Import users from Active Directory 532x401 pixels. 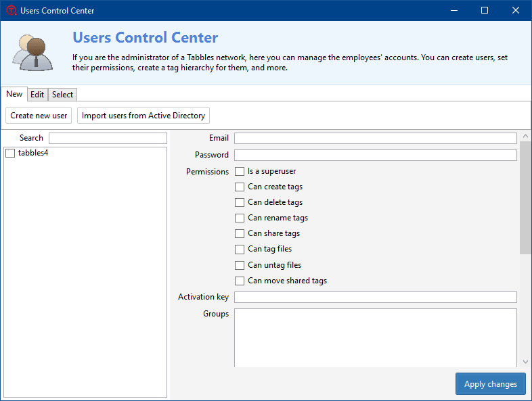coord(143,116)
